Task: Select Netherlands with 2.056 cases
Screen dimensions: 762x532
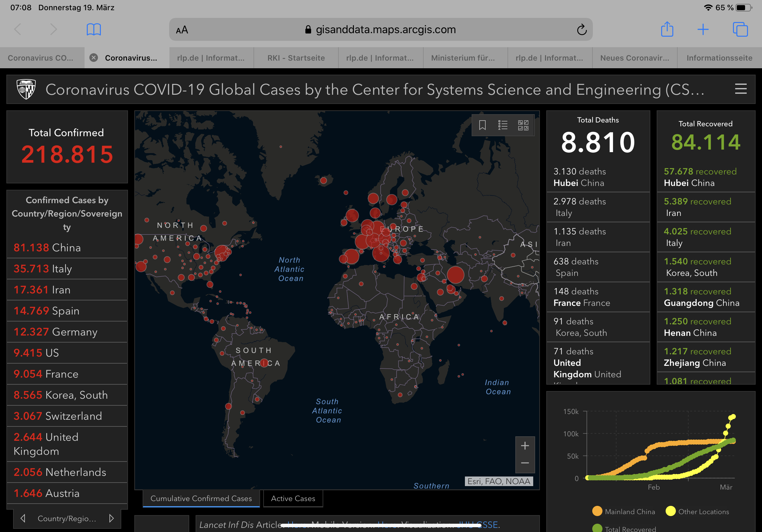Action: [x=67, y=472]
